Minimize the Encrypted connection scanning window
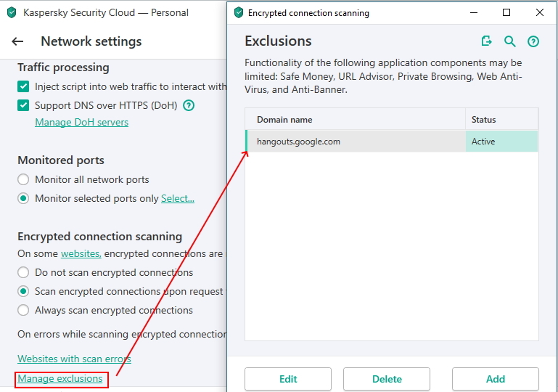Image resolution: width=558 pixels, height=392 pixels. (474, 13)
